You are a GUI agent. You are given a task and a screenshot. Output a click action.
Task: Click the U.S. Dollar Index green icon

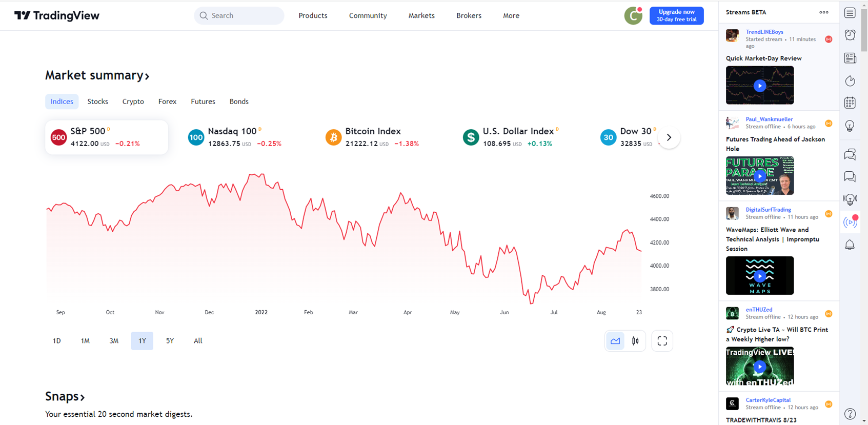pyautogui.click(x=471, y=137)
